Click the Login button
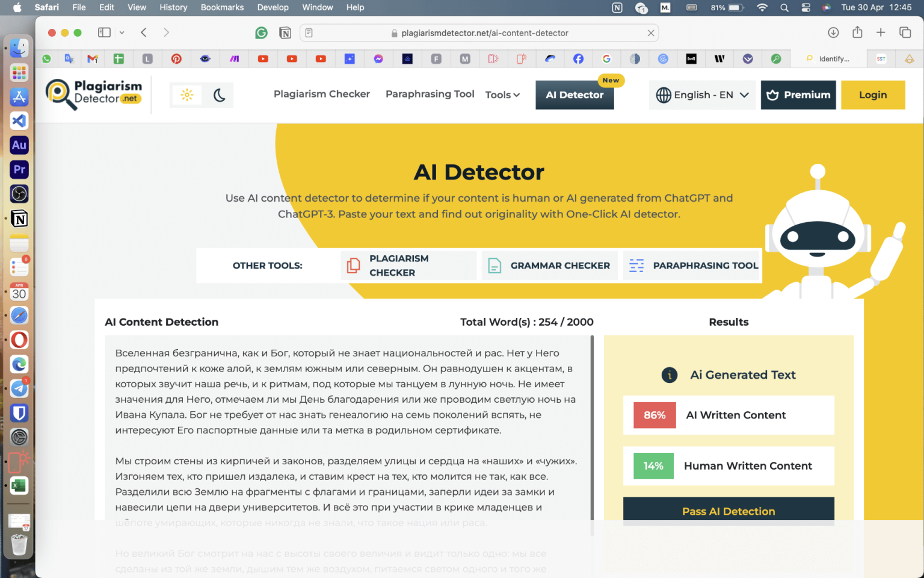Viewport: 924px width, 578px height. coord(873,95)
